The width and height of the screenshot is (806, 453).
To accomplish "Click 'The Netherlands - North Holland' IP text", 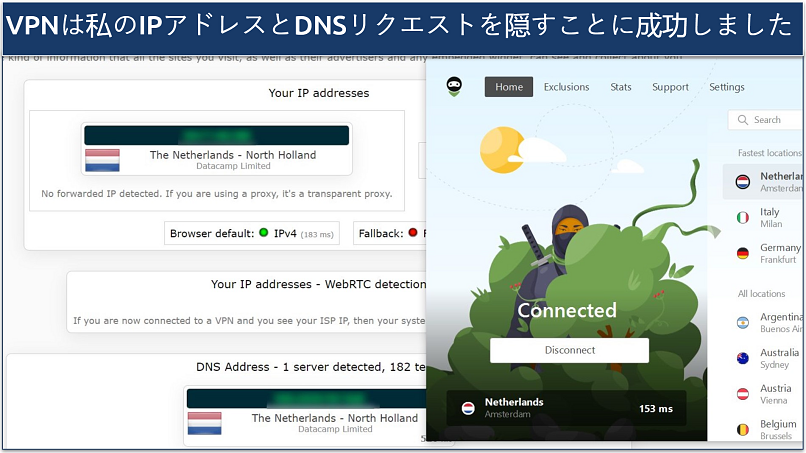I will pyautogui.click(x=233, y=155).
